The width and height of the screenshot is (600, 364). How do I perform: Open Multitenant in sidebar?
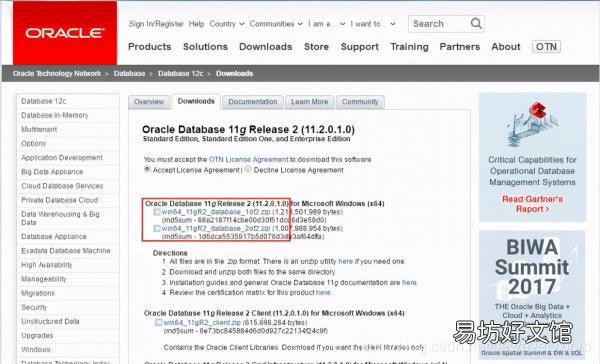click(39, 129)
